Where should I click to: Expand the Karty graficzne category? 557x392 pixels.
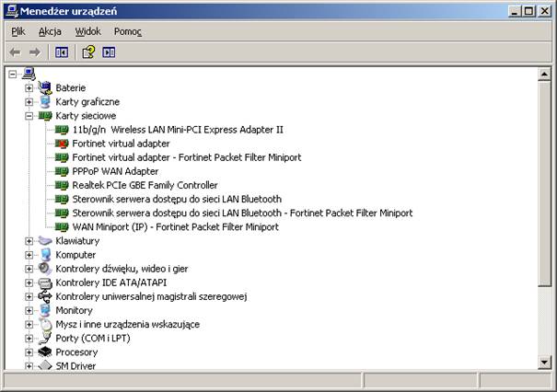(29, 102)
